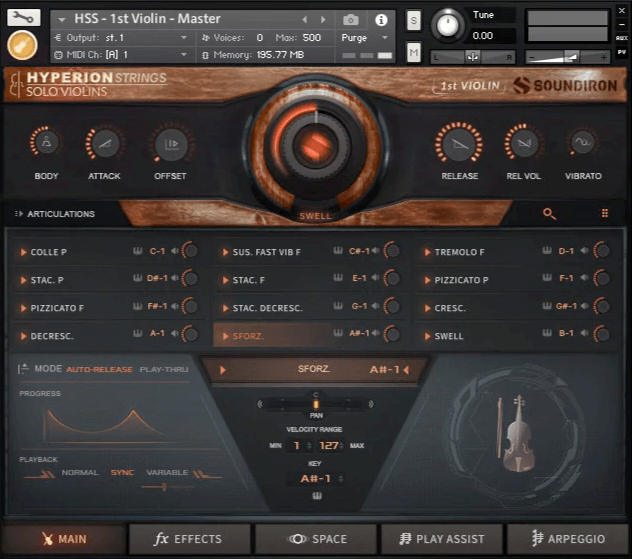Click the central Soundiron swell knob
632x559 pixels.
316,145
